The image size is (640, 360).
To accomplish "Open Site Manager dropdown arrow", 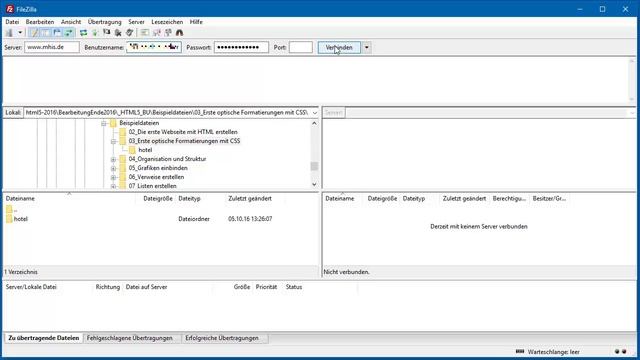I will tap(20, 33).
